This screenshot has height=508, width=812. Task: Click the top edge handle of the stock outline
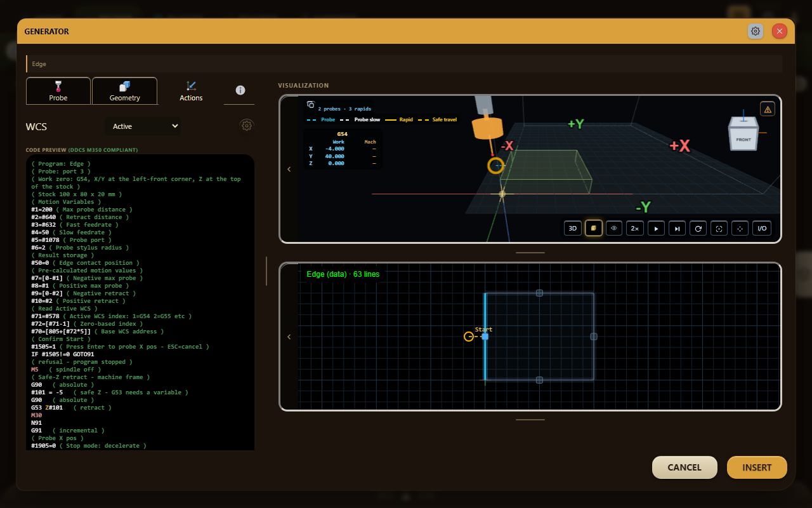(539, 293)
